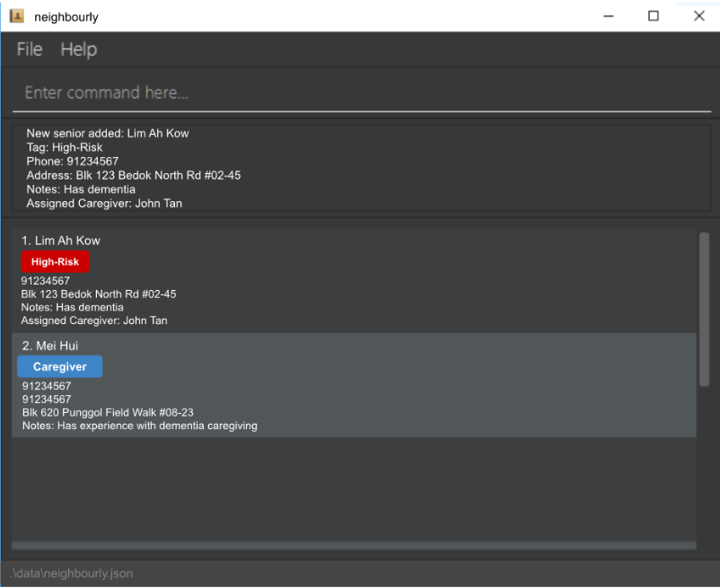The image size is (720, 588).
Task: Click Blk 123 Bedok address in Lim's card
Action: pos(99,294)
